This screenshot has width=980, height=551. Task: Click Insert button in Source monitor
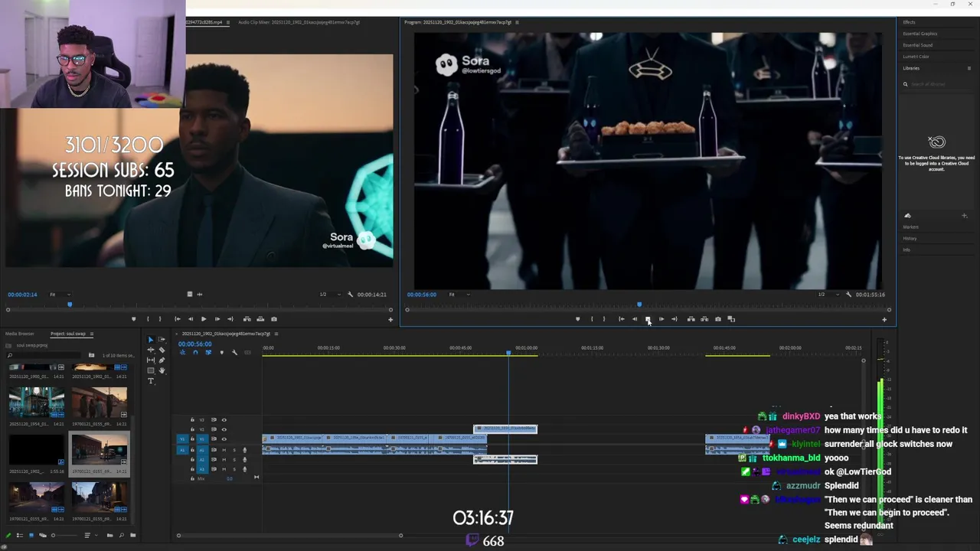point(247,319)
